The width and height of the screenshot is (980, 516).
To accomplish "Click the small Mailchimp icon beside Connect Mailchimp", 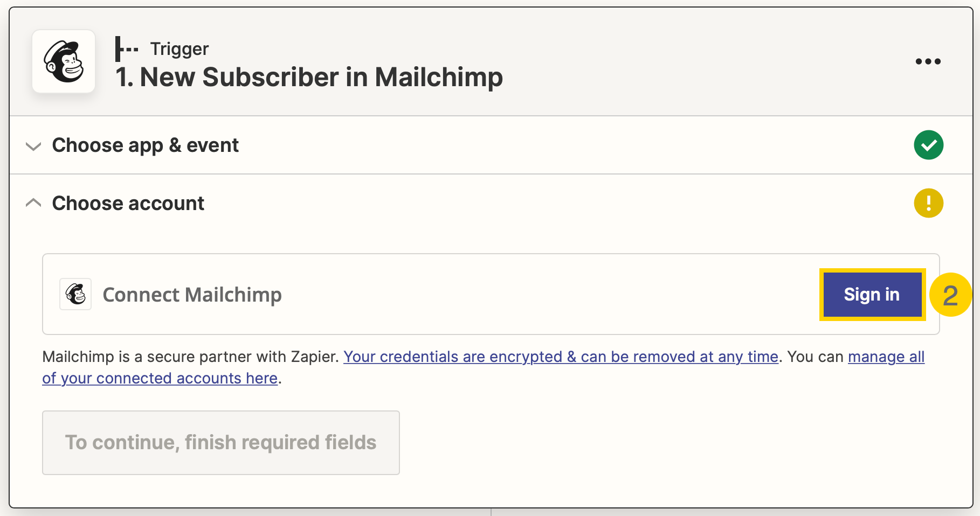I will [x=75, y=294].
